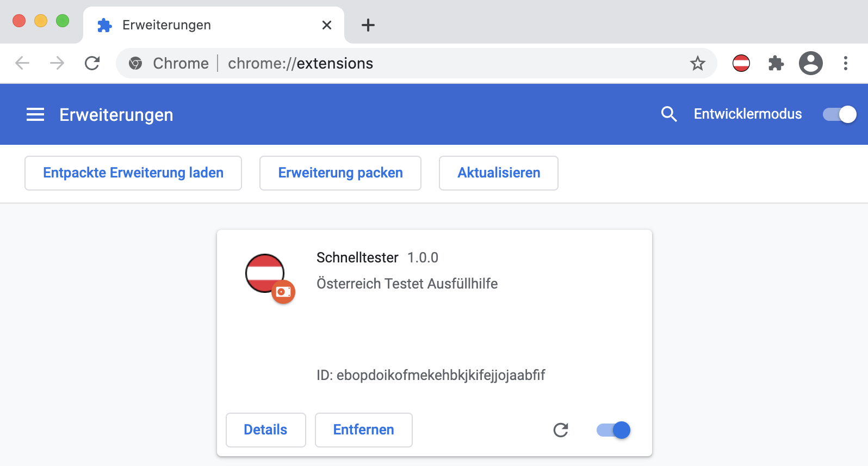868x466 pixels.
Task: Click the Chrome site info icon
Action: pos(135,63)
